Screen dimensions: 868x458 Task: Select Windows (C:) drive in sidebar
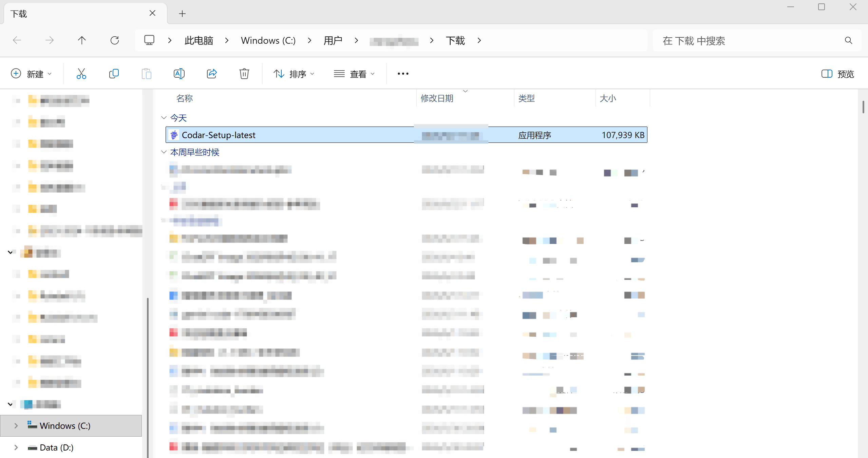(71, 425)
